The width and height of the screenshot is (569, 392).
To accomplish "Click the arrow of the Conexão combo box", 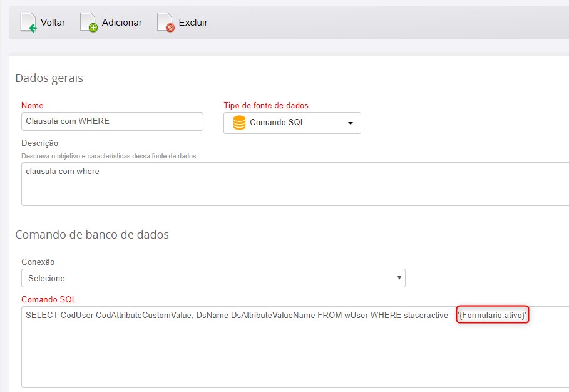I will click(399, 277).
